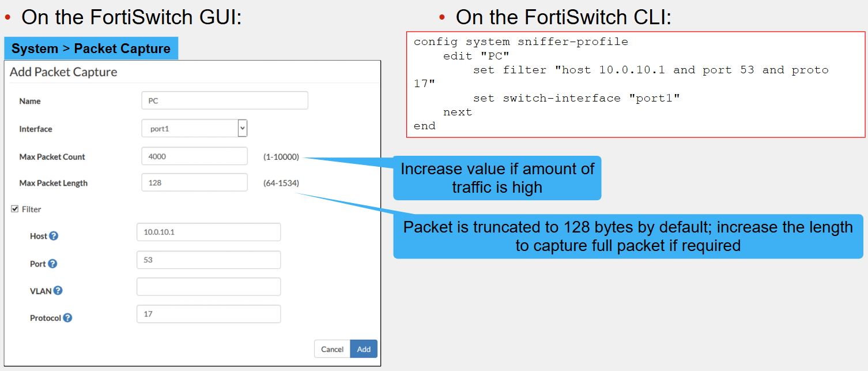Click the (1-10000) range hint
Screen dimensions: 868x371
[281, 157]
